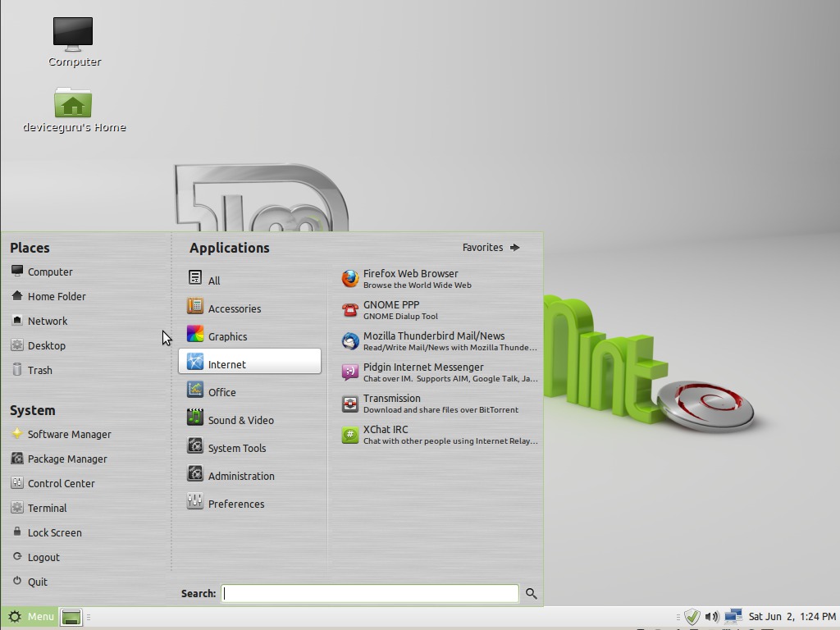The image size is (840, 630).
Task: Open deviceguru's Home folder icon
Action: click(74, 110)
